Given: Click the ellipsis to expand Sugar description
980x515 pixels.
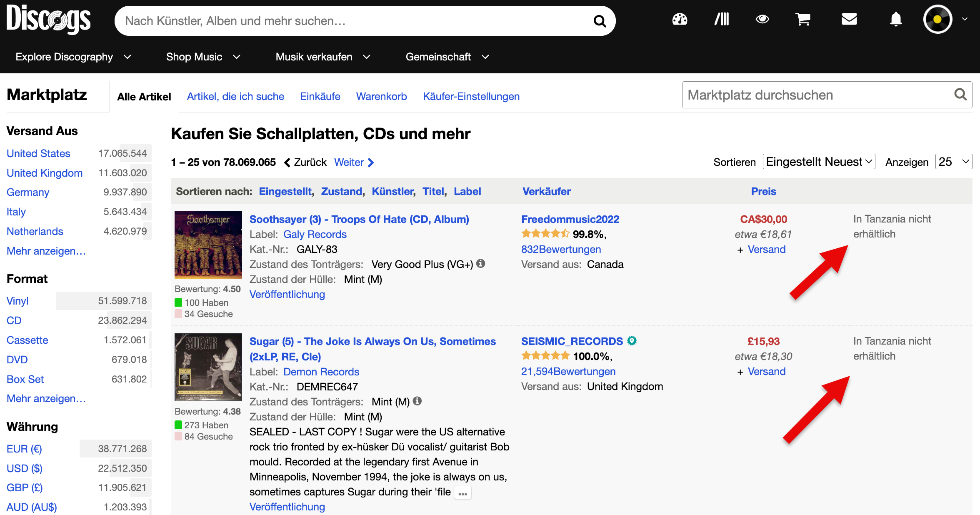Looking at the screenshot, I should [462, 493].
